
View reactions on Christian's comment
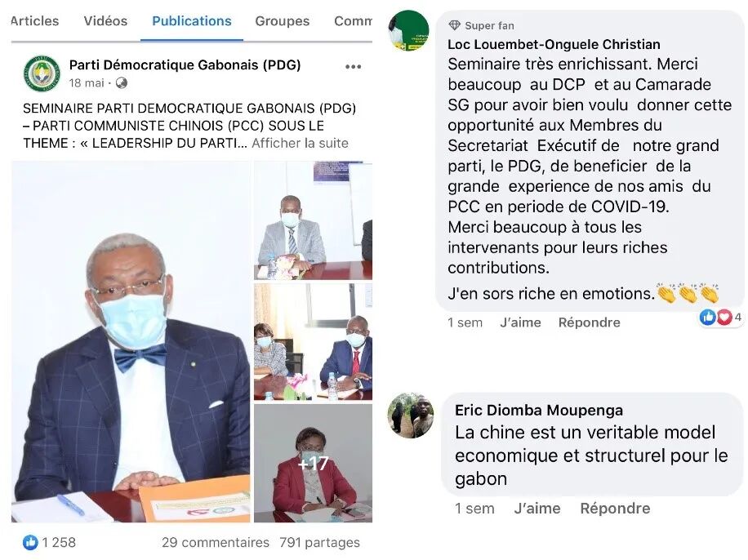[720, 318]
